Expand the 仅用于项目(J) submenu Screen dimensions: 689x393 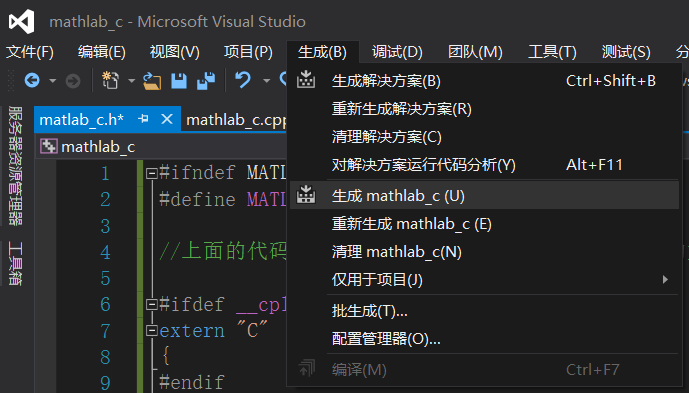(x=484, y=280)
